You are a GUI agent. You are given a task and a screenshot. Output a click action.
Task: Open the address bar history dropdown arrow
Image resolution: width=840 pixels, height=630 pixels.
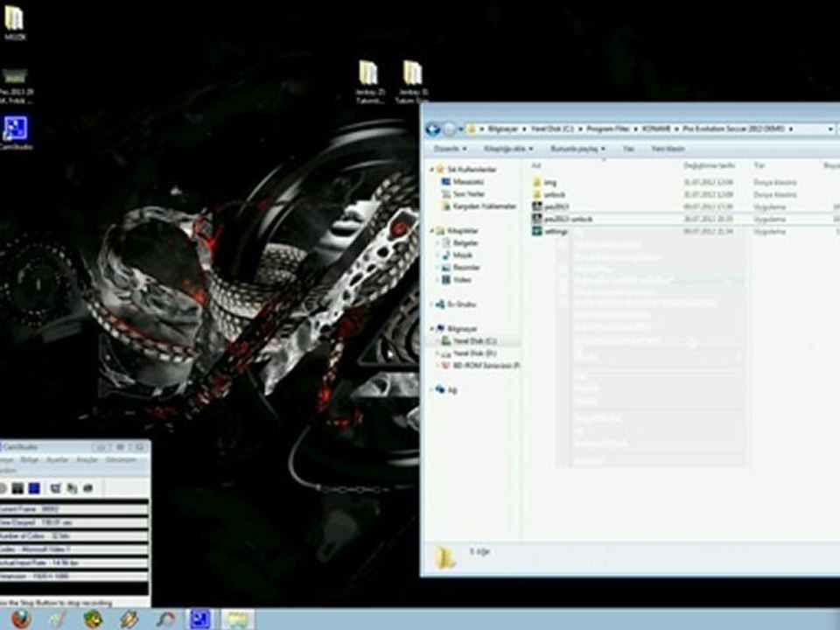click(x=831, y=129)
